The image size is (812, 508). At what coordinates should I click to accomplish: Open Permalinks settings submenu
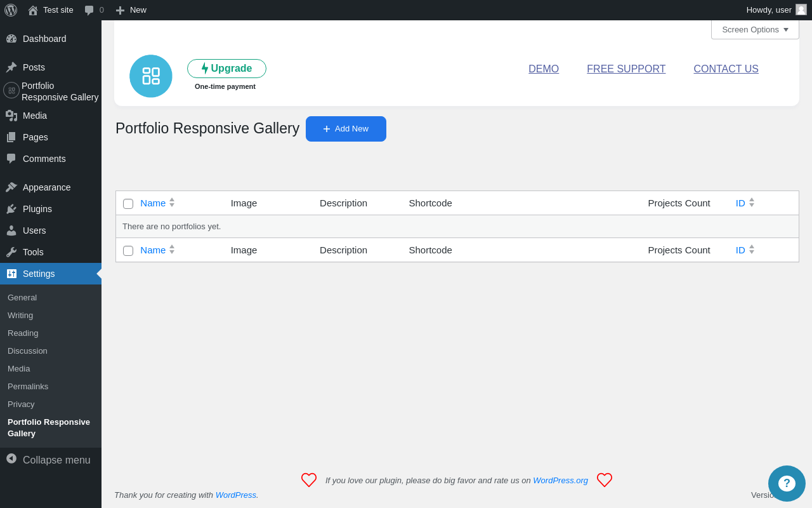[28, 386]
